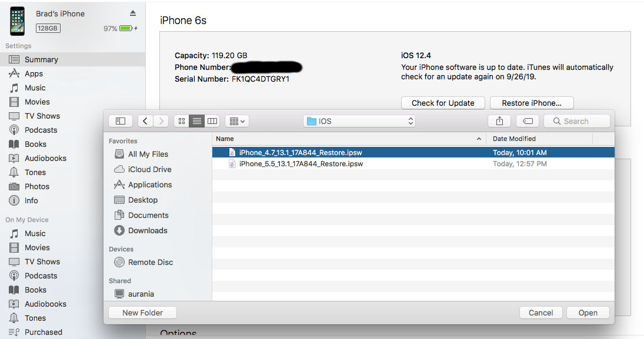
Task: Click Podcasts icon under On My Device
Action: click(14, 276)
